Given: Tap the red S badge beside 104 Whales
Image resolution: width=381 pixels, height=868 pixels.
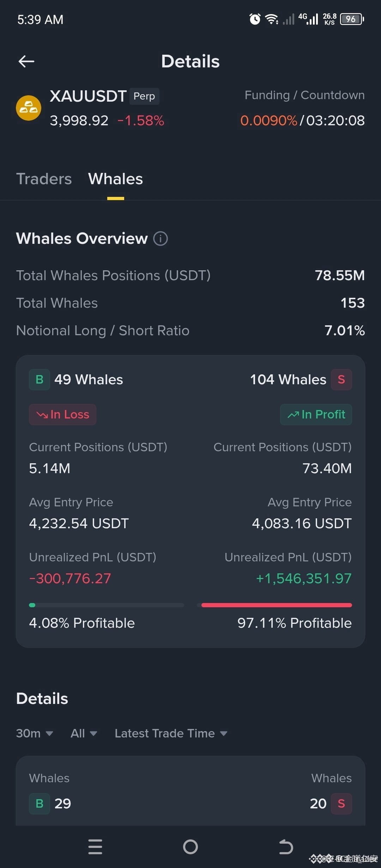Looking at the screenshot, I should tap(341, 380).
